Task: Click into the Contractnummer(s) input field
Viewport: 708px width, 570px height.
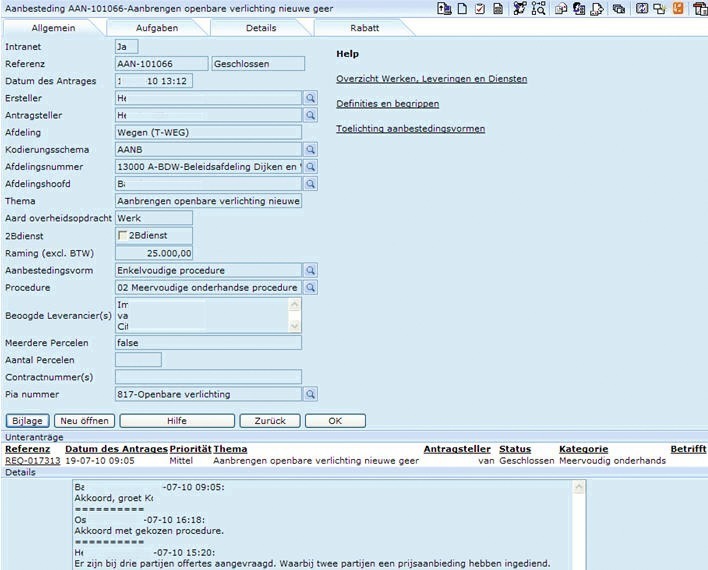Action: [x=208, y=377]
